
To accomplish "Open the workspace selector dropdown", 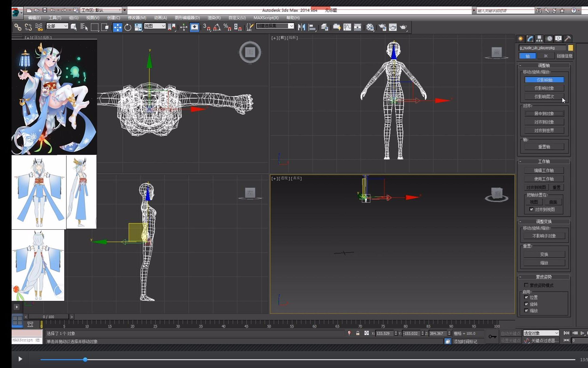I will coord(101,10).
